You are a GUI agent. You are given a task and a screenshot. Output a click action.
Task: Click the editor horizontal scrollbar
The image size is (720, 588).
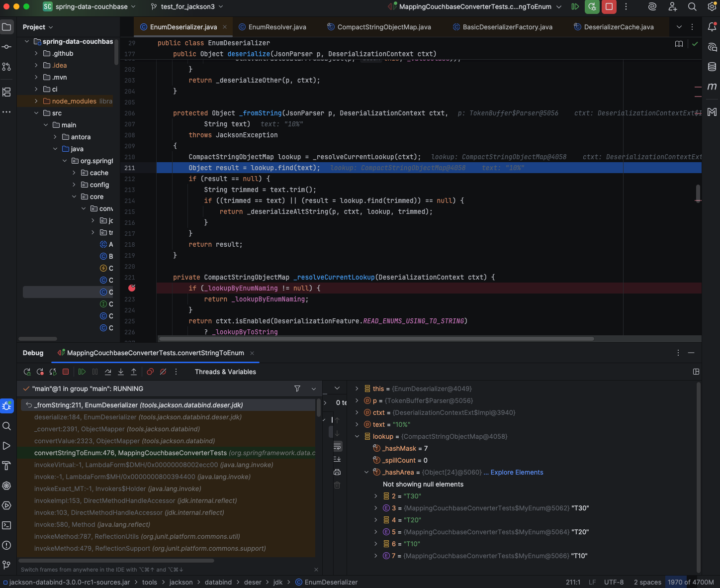(376, 339)
